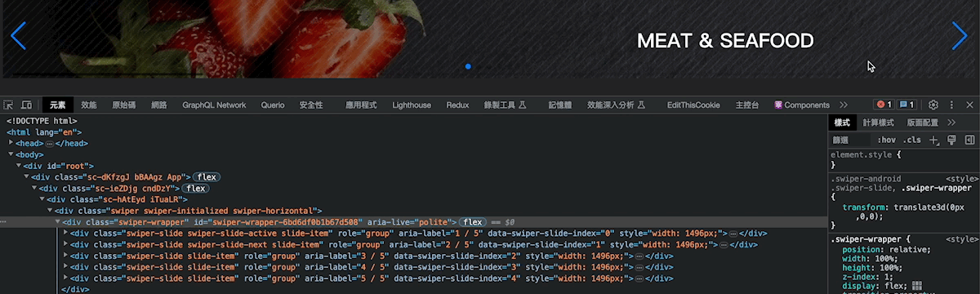
Task: Open the 安全性 tab
Action: [311, 105]
